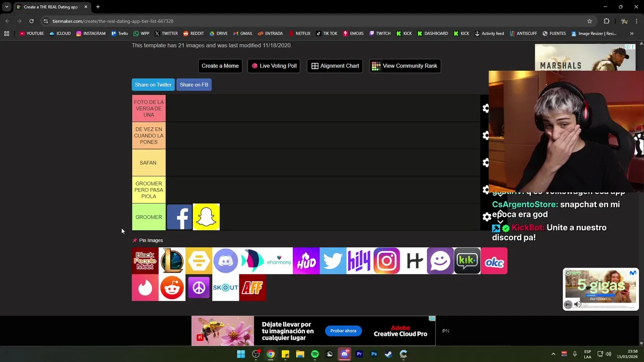The image size is (644, 362).
Task: Click Probar ahora in the Adobe ad
Action: pyautogui.click(x=343, y=331)
